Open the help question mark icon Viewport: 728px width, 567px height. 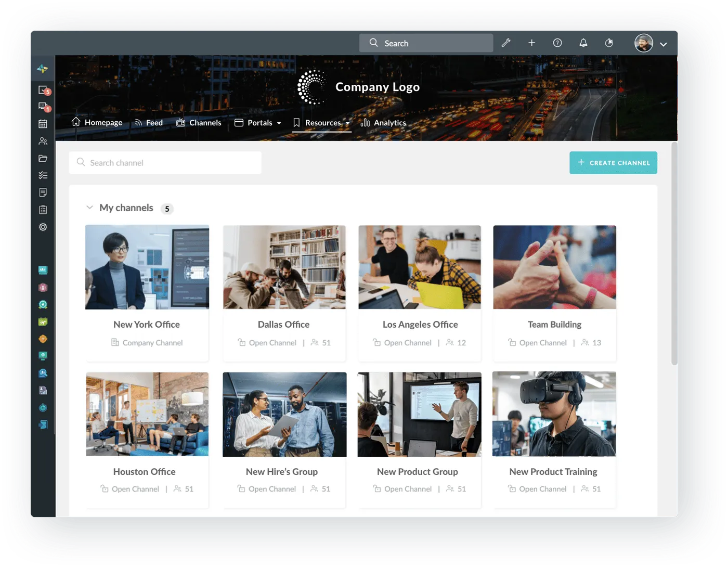(557, 43)
